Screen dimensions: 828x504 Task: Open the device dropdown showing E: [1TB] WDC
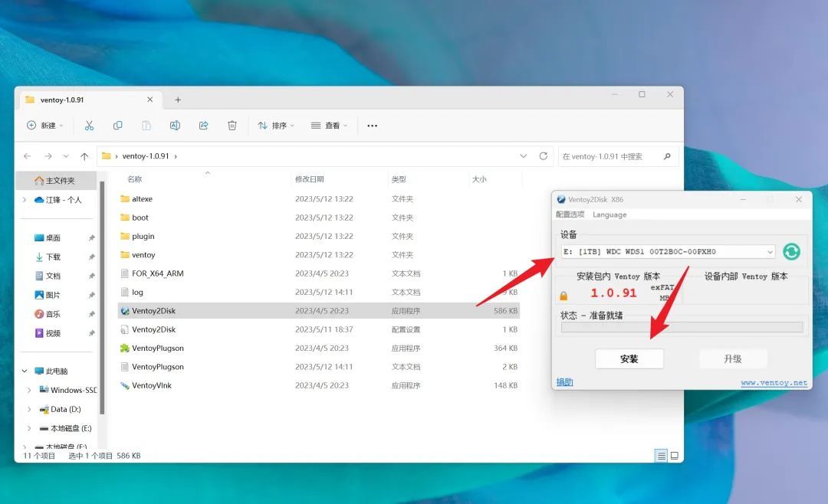[x=668, y=252]
